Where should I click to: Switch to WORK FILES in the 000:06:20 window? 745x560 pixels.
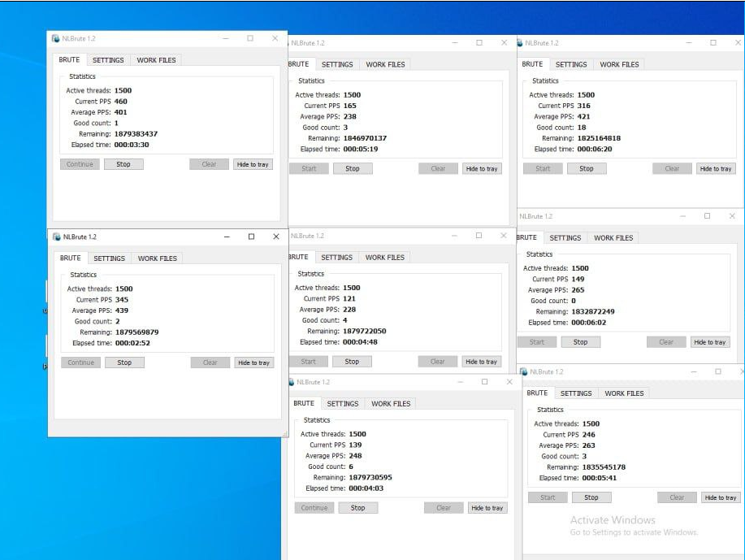point(619,65)
